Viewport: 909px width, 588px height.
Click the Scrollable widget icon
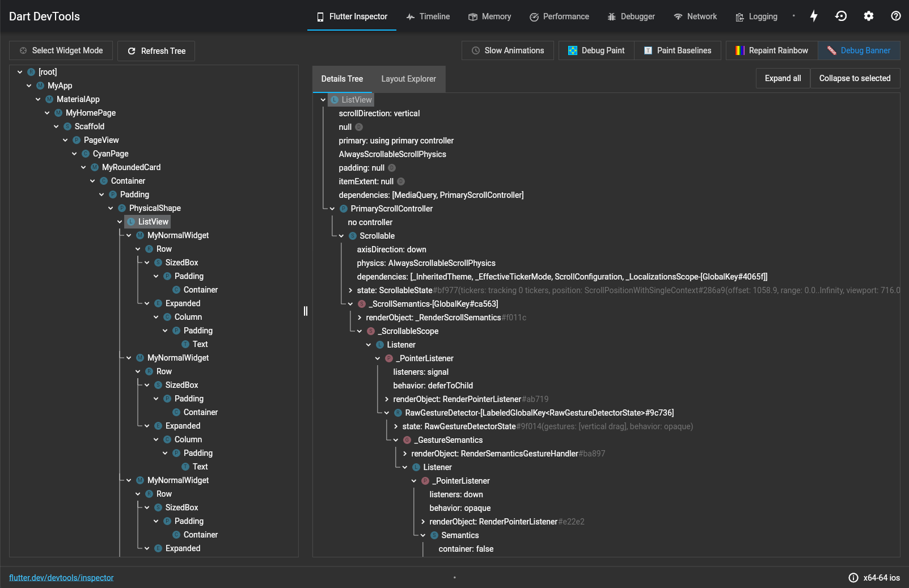[353, 236]
